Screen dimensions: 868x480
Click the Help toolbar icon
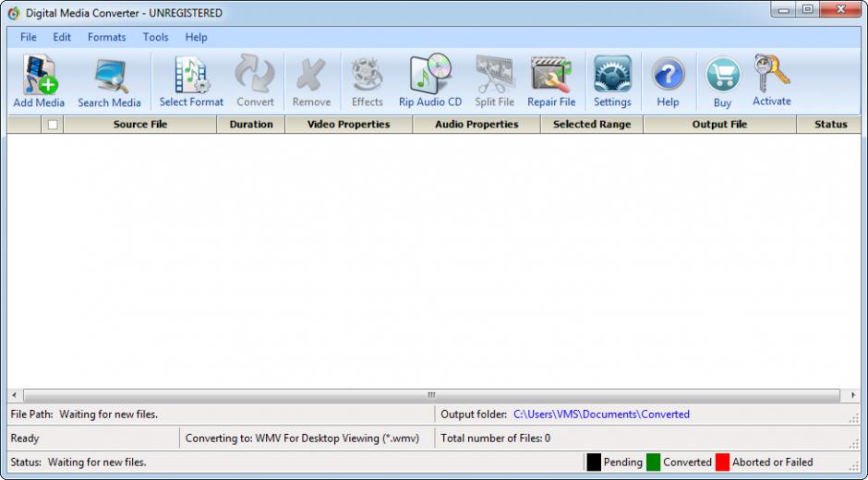pyautogui.click(x=668, y=81)
